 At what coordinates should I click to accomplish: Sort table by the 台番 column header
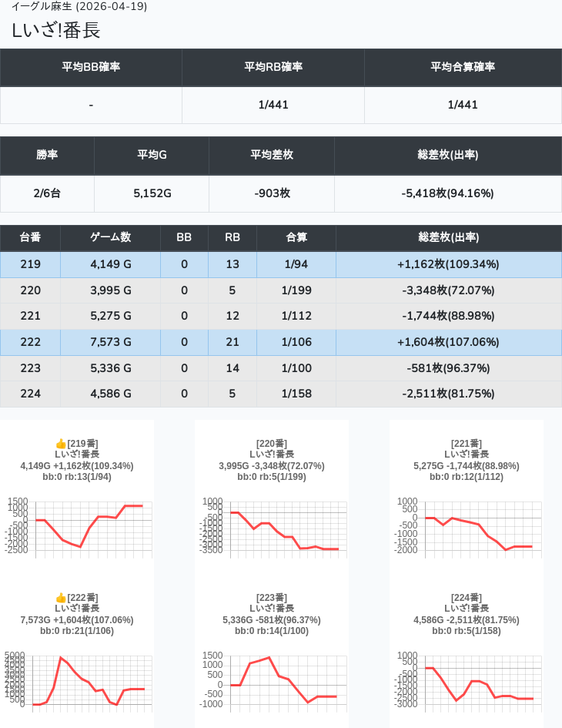pos(30,237)
